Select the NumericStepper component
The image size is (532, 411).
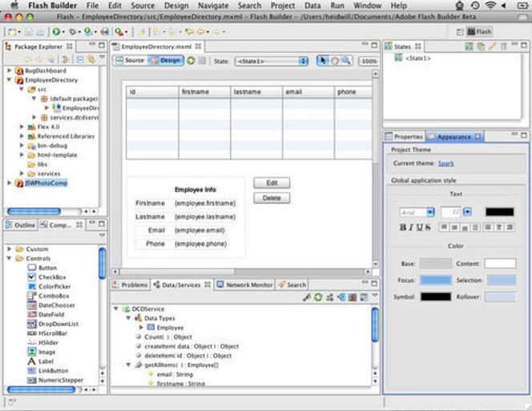click(x=61, y=380)
